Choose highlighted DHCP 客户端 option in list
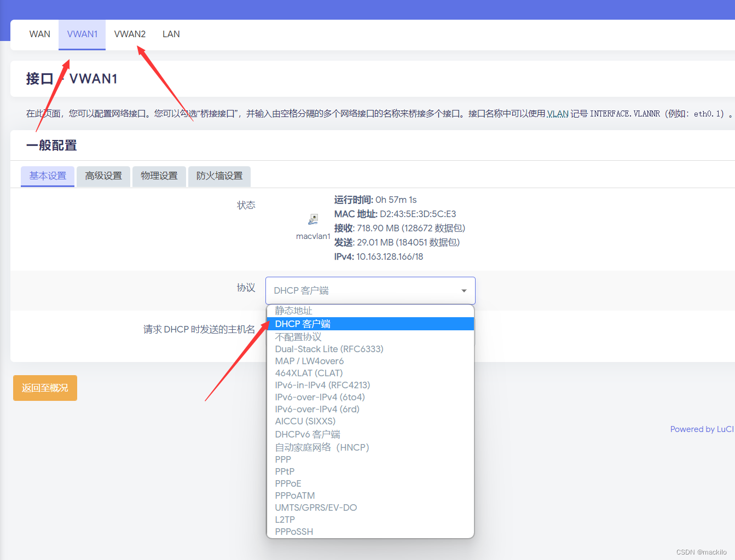This screenshot has width=735, height=560. point(370,324)
